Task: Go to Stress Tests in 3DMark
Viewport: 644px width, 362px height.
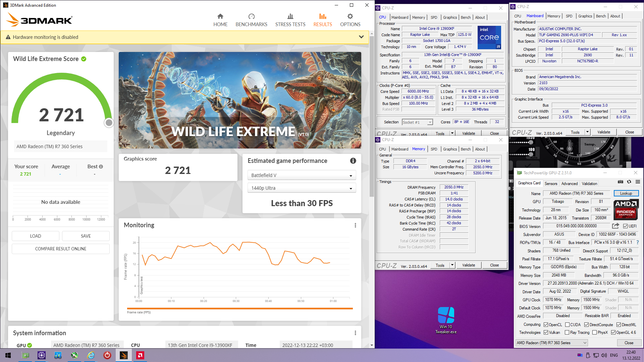Action: 290,20
